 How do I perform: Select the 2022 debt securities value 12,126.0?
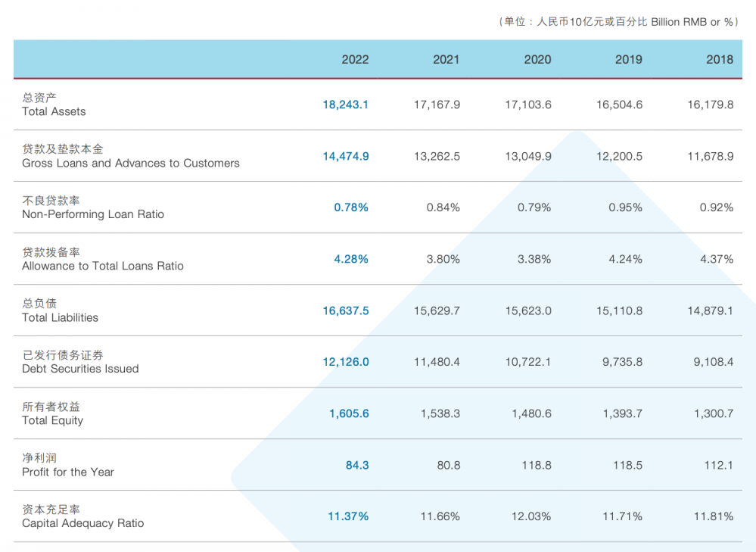345,362
